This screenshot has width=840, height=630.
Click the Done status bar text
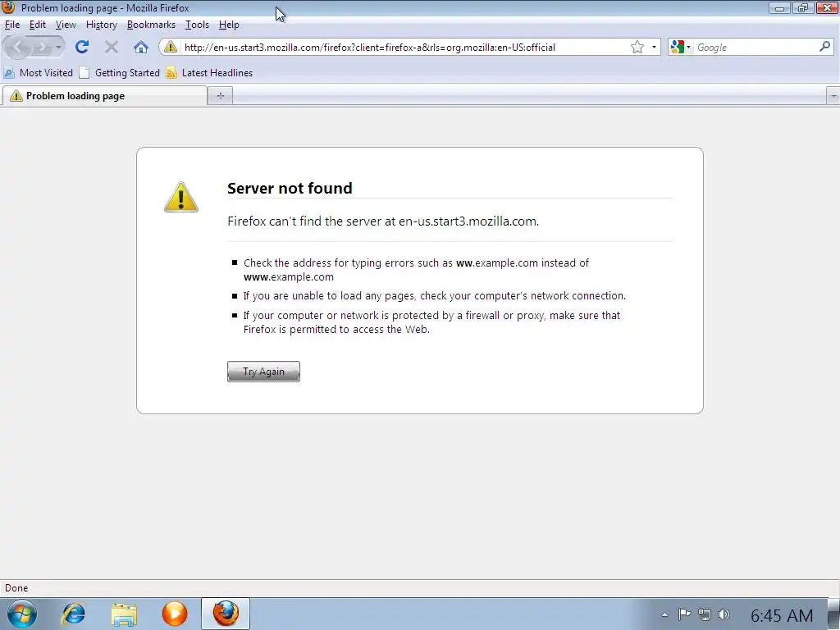coord(16,587)
